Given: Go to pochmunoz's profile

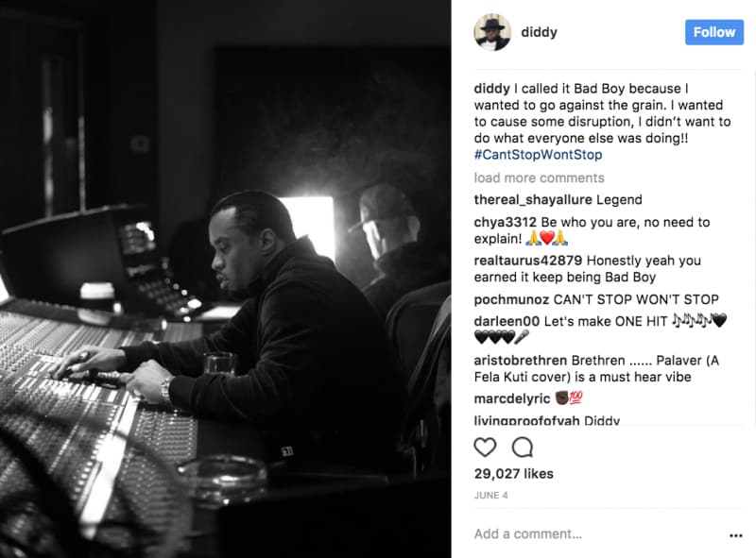Looking at the screenshot, I should point(511,299).
